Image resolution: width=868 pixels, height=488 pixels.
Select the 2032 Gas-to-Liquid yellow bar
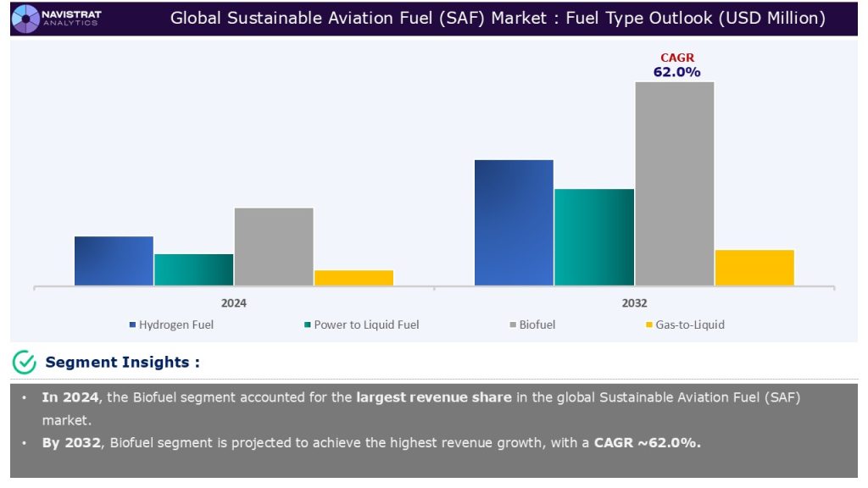coord(754,268)
